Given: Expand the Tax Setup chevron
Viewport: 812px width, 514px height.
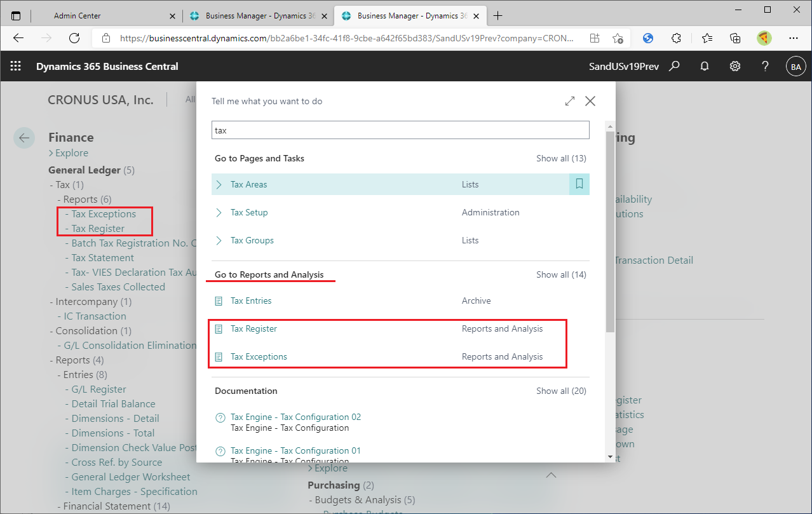Looking at the screenshot, I should pos(219,212).
